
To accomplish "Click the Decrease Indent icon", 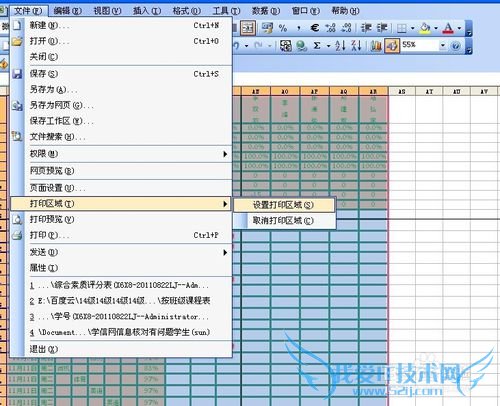I will (366, 28).
